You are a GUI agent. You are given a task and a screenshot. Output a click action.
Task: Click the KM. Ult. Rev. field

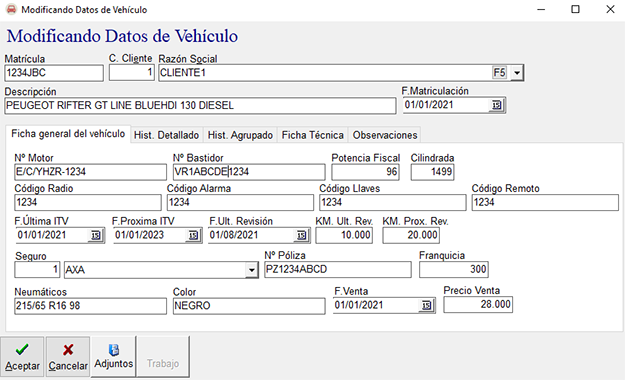pyautogui.click(x=344, y=235)
